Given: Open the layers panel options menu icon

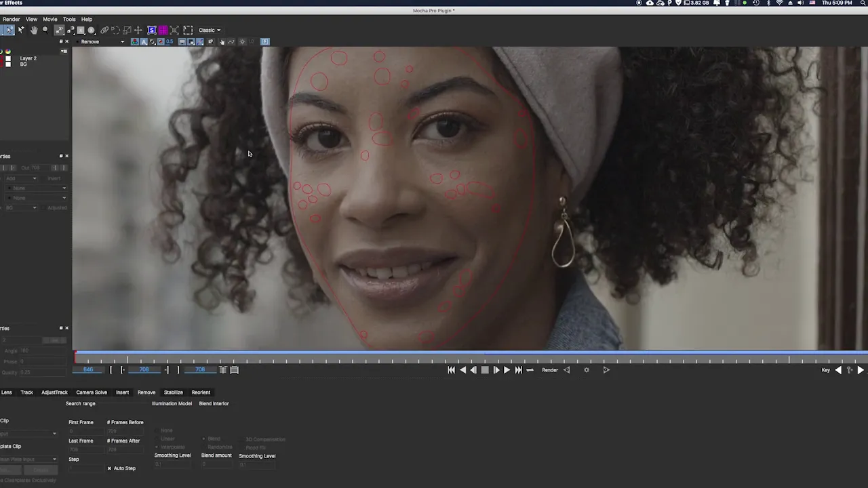Looking at the screenshot, I should (x=64, y=52).
